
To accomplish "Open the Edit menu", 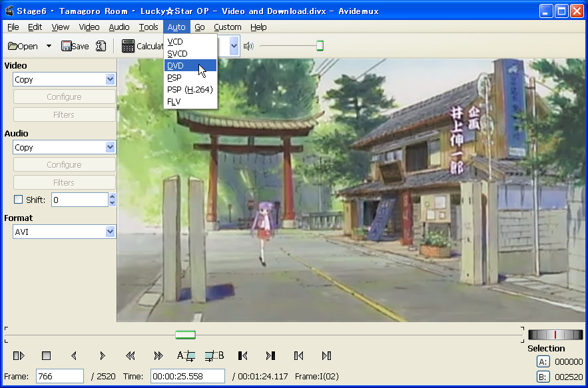I will pos(35,27).
